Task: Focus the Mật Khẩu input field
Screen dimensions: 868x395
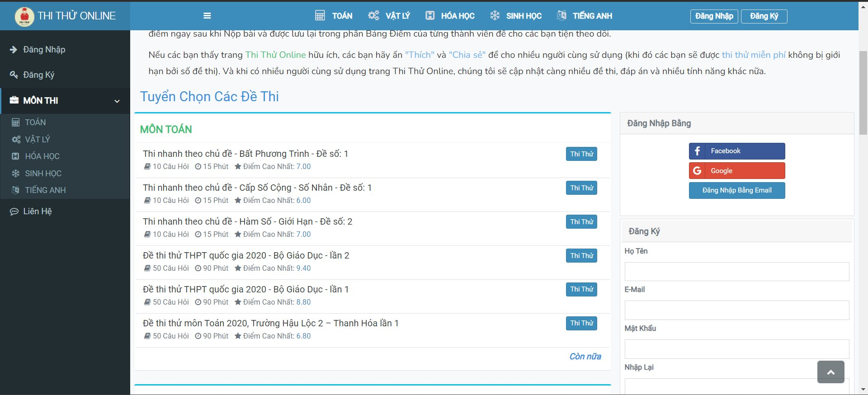Action: 737,349
